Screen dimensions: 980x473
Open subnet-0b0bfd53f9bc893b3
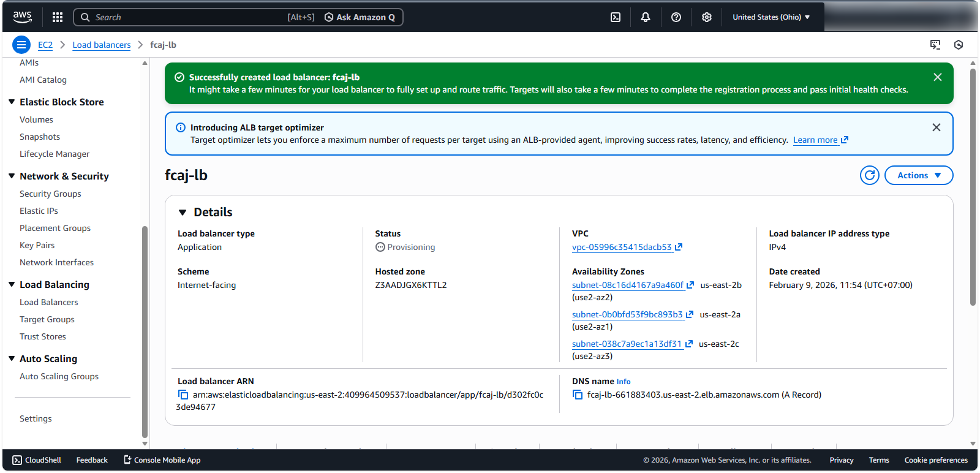[627, 314]
